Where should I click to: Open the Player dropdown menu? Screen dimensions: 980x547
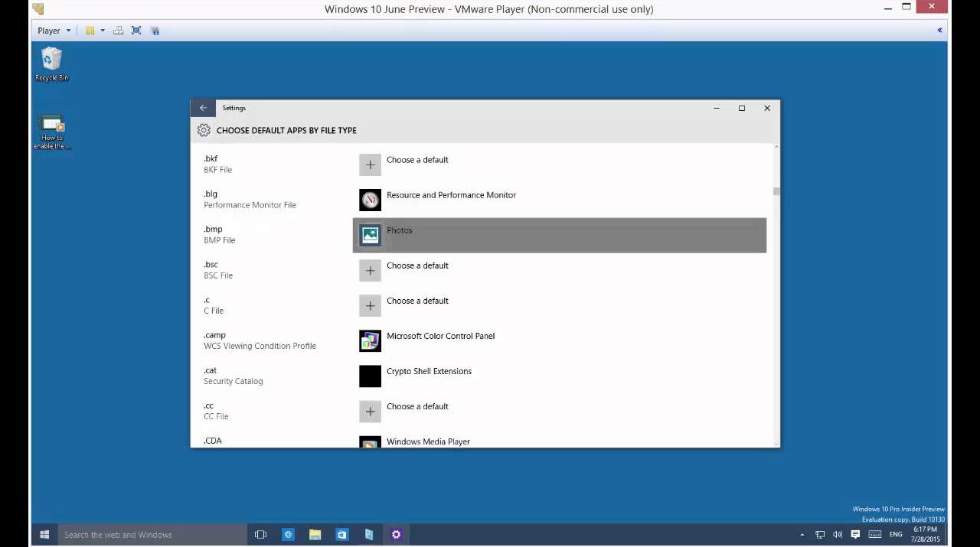(x=54, y=31)
